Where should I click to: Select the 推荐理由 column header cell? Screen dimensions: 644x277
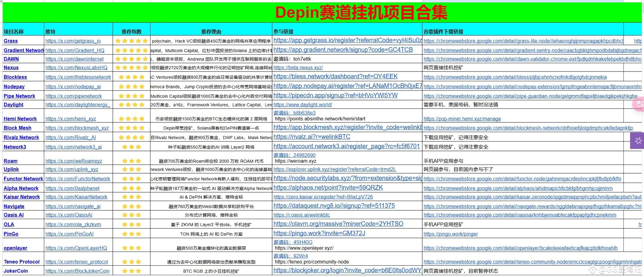coord(211,29)
